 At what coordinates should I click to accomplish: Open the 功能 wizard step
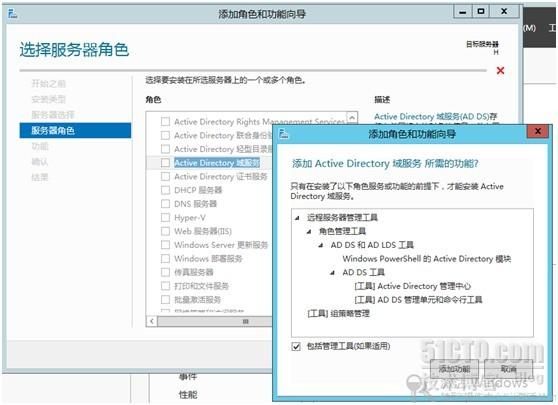[x=40, y=146]
